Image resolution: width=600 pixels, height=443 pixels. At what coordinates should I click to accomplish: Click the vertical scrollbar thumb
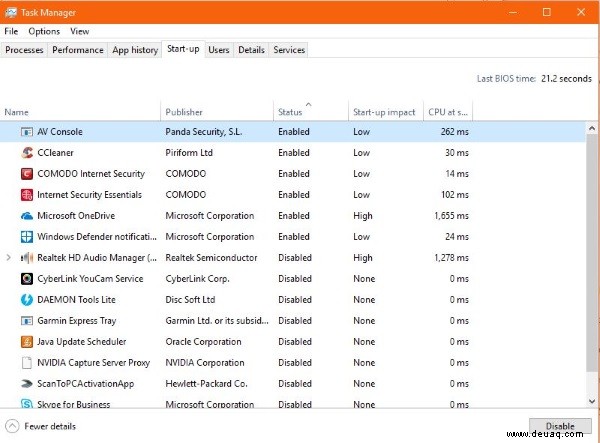[592, 252]
